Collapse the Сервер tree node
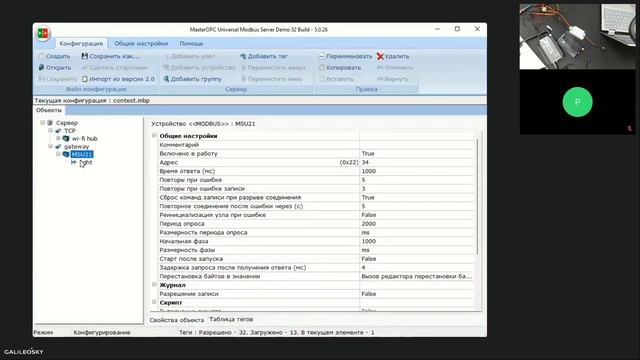Screen dimensions: 640x360 pos(42,122)
